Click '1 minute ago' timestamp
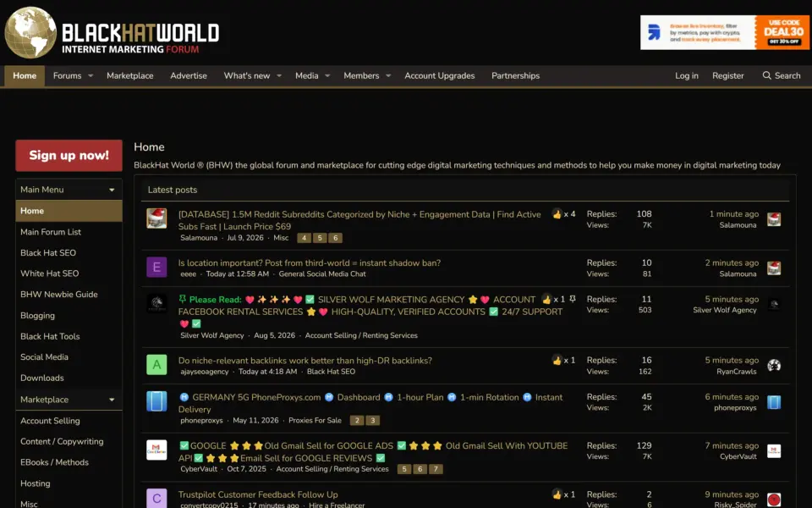This screenshot has height=508, width=812. pos(734,213)
